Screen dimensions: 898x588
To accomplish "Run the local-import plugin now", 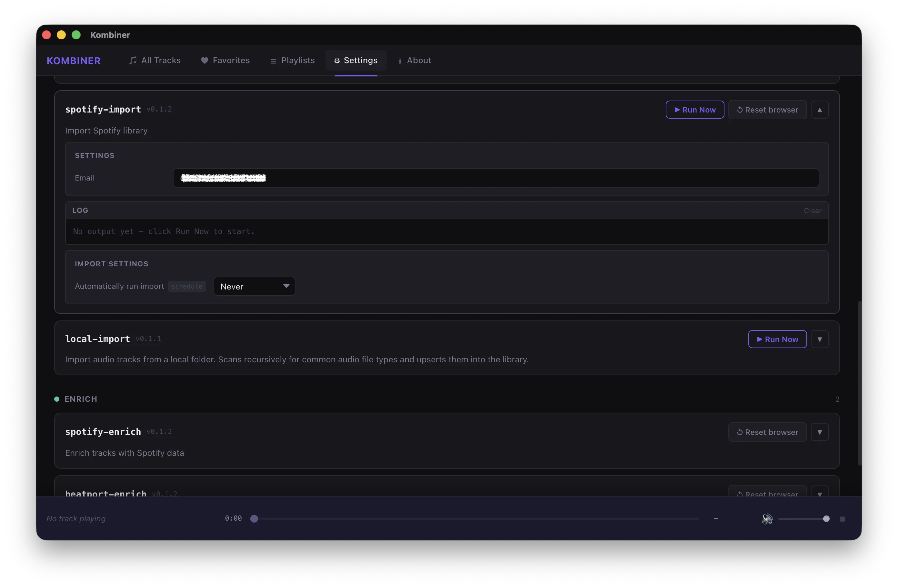I will pos(777,339).
